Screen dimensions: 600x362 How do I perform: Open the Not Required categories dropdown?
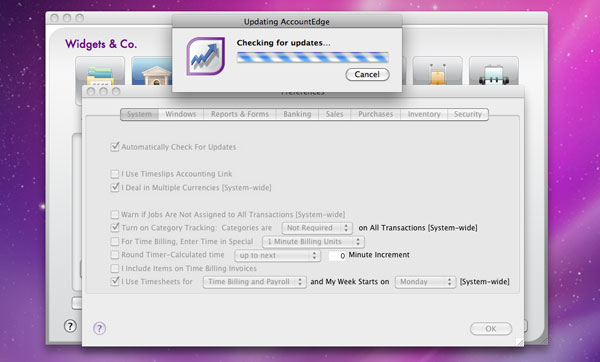(317, 228)
